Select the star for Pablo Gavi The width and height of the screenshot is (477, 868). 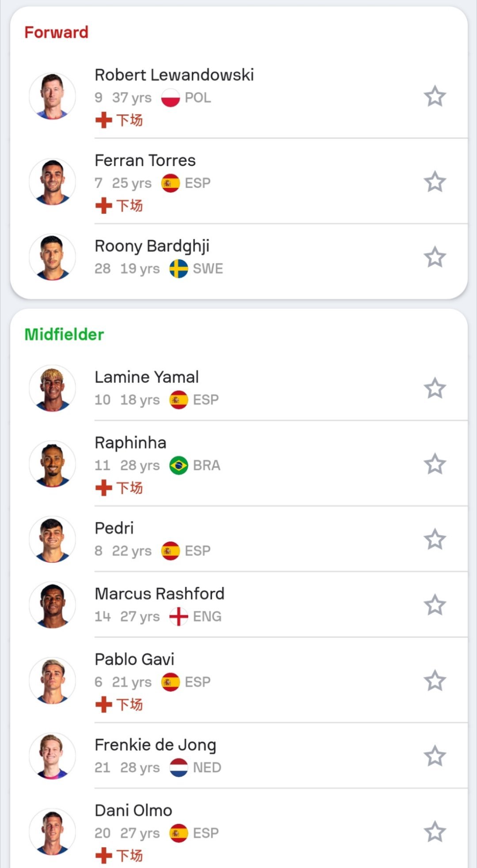click(435, 681)
